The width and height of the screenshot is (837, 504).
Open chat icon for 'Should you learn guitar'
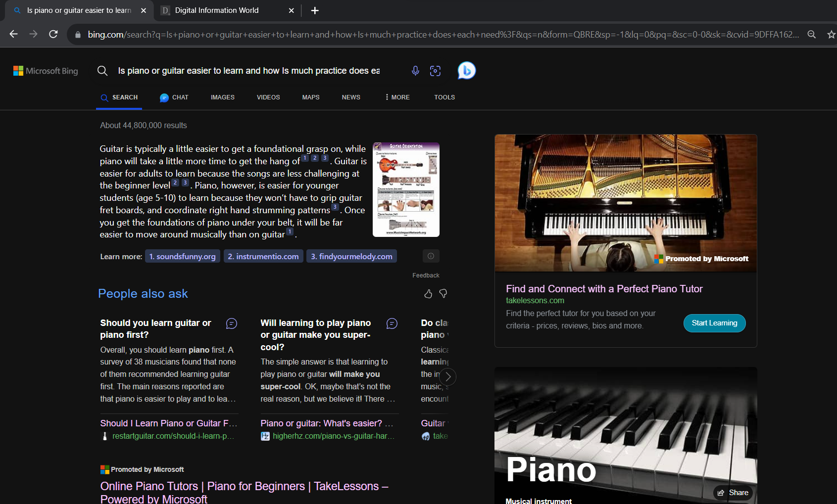pyautogui.click(x=231, y=323)
